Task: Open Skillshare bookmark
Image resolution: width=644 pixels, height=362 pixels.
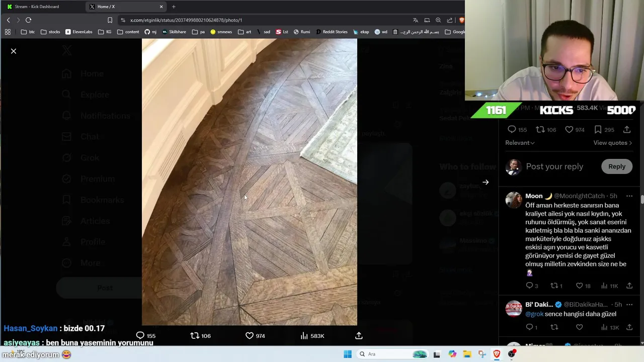Action: (x=174, y=32)
